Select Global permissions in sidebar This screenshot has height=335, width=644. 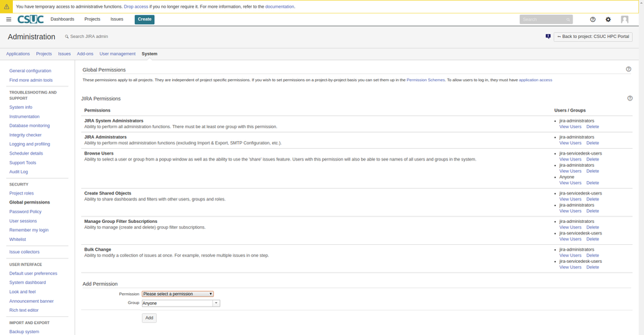click(x=30, y=202)
